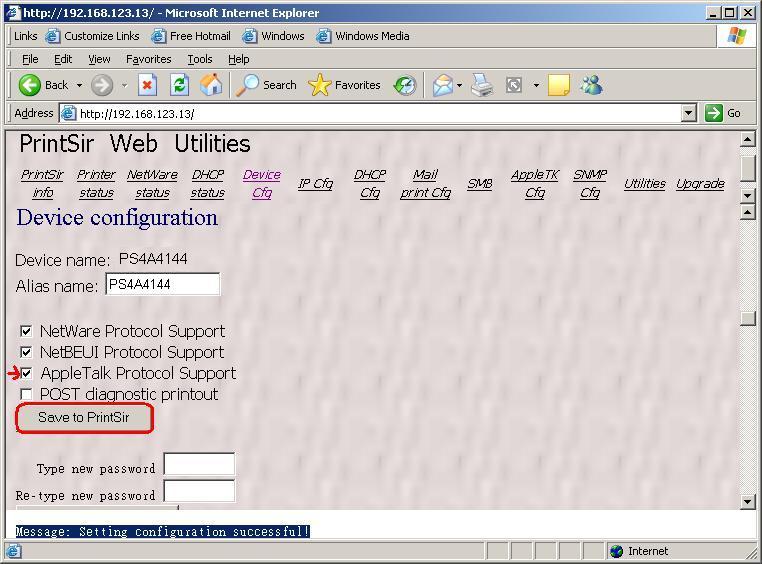The height and width of the screenshot is (564, 762).
Task: Click the status bar IE page icon
Action: point(13,551)
